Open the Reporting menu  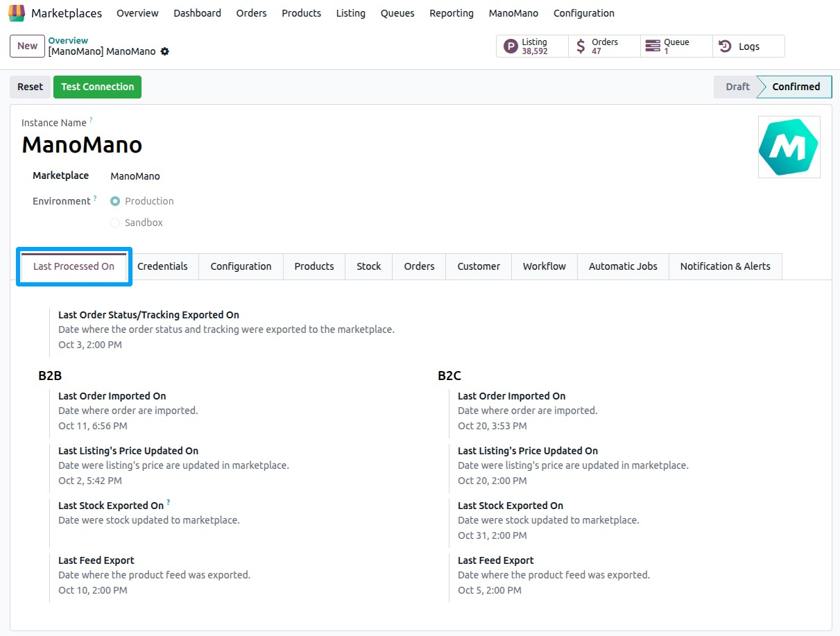(x=452, y=13)
